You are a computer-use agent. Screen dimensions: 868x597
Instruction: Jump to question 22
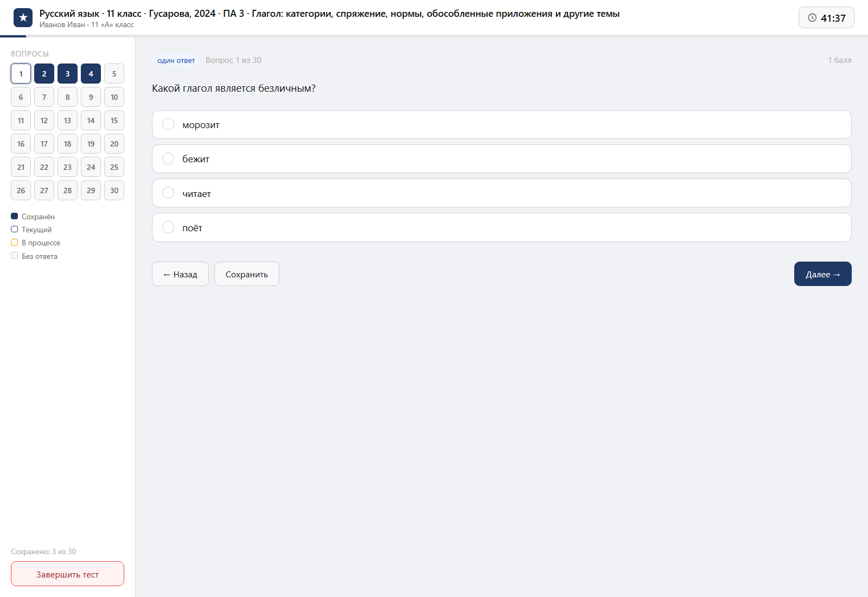(x=44, y=167)
